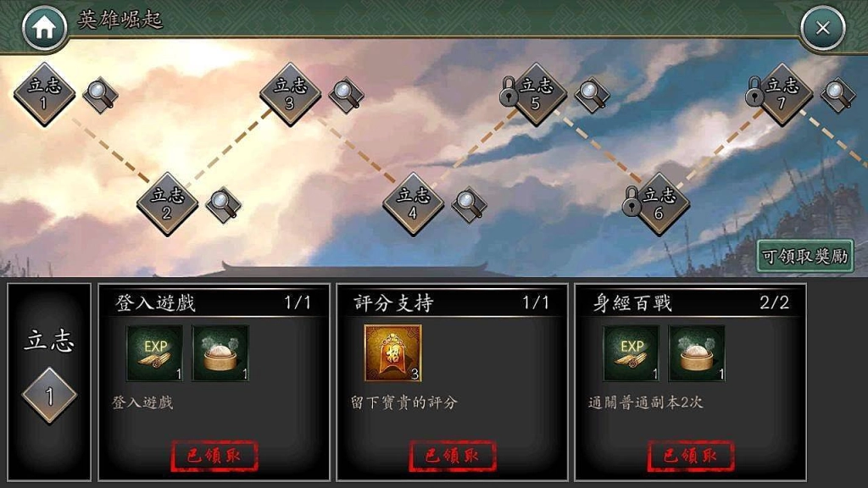The width and height of the screenshot is (868, 488).
Task: Tap the locked 立志 5 node
Action: pos(536,94)
